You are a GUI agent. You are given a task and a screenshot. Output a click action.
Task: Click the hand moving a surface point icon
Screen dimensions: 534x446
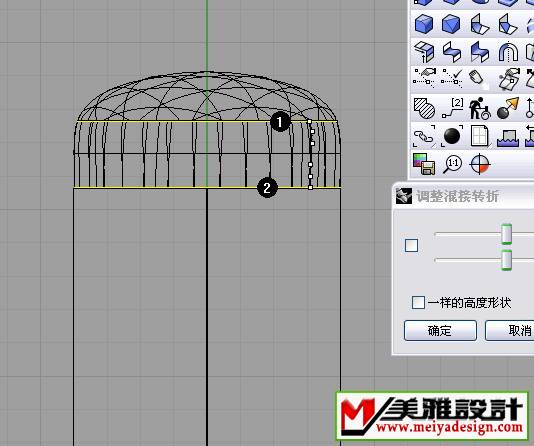tap(509, 78)
